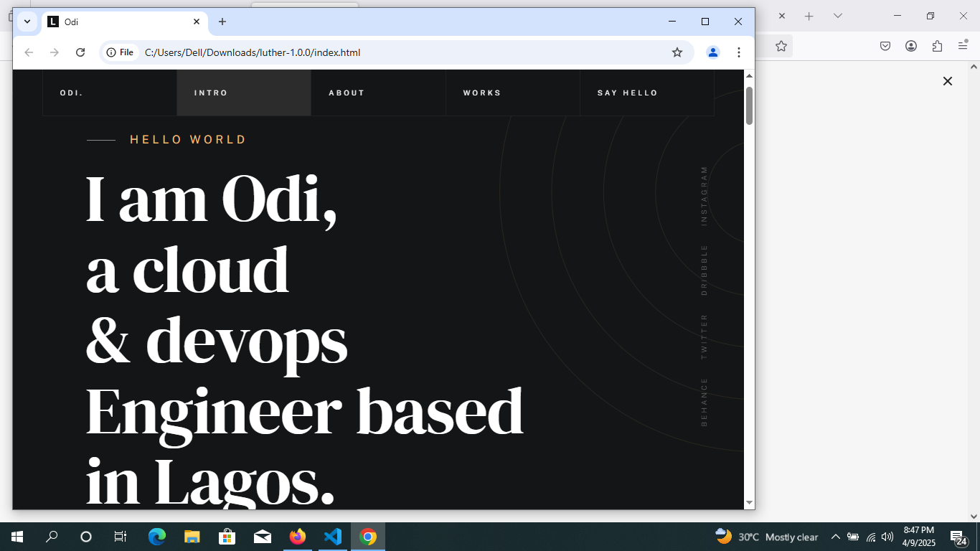Bookmark star in the background Firefox window

point(781,46)
